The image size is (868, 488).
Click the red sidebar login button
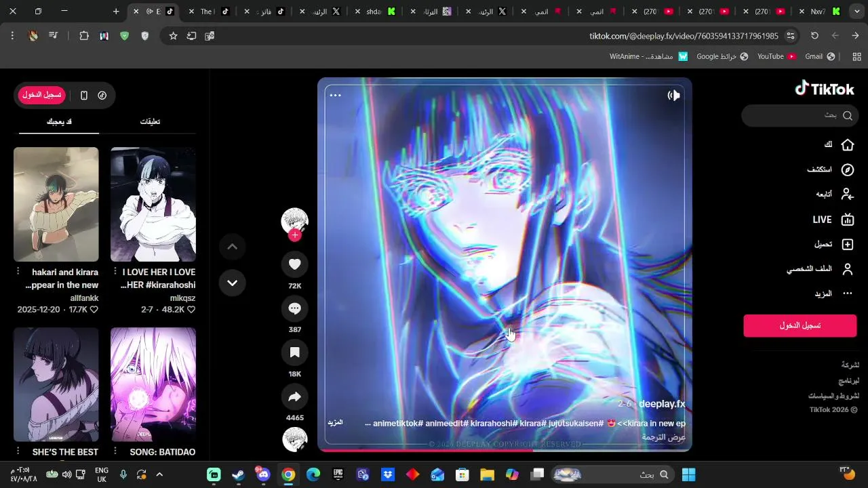(800, 325)
